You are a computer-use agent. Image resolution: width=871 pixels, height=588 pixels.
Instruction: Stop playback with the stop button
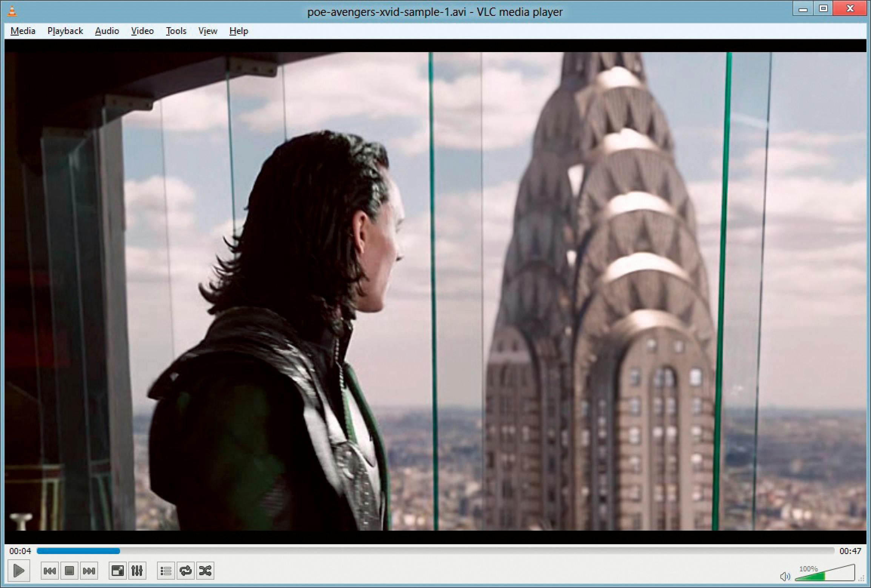69,571
